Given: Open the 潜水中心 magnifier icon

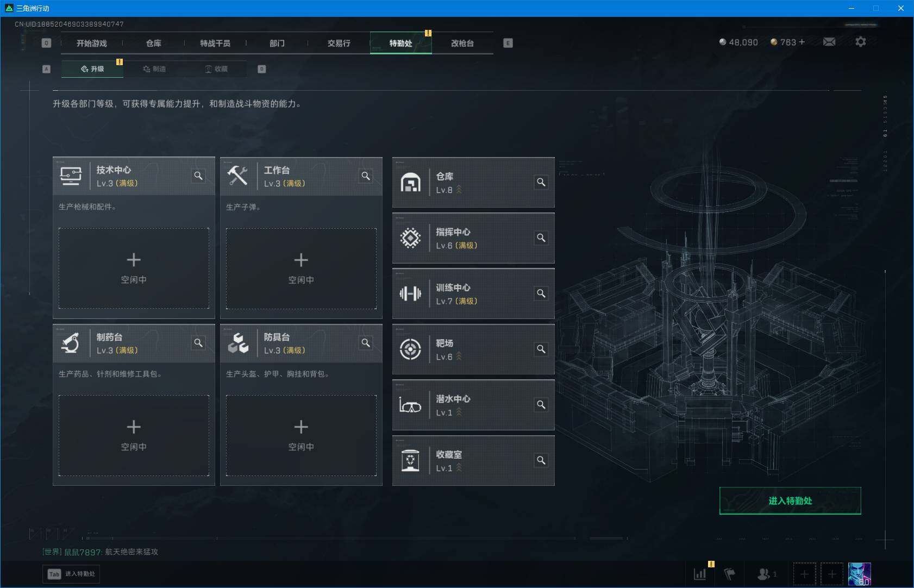Looking at the screenshot, I should [x=541, y=405].
